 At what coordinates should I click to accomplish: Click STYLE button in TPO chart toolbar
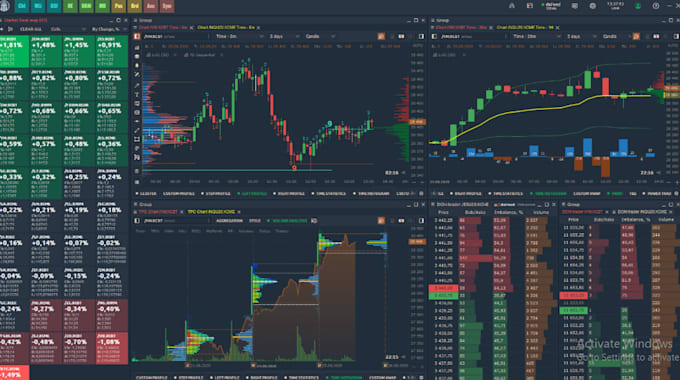tap(255, 221)
